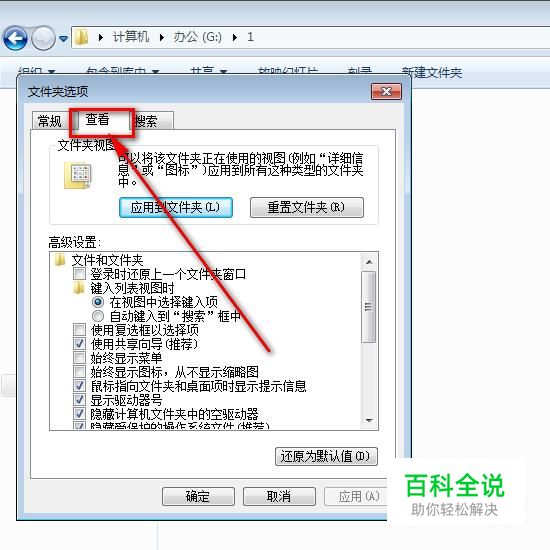Click 取消 to dismiss the dialog

pos(279,496)
